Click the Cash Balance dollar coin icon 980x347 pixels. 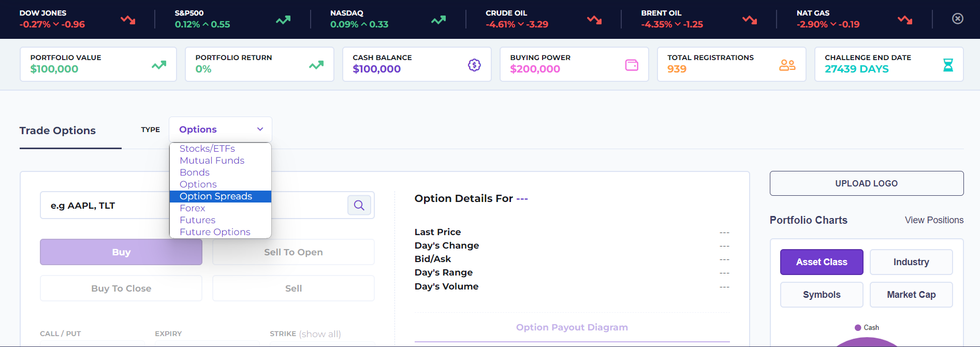coord(474,65)
